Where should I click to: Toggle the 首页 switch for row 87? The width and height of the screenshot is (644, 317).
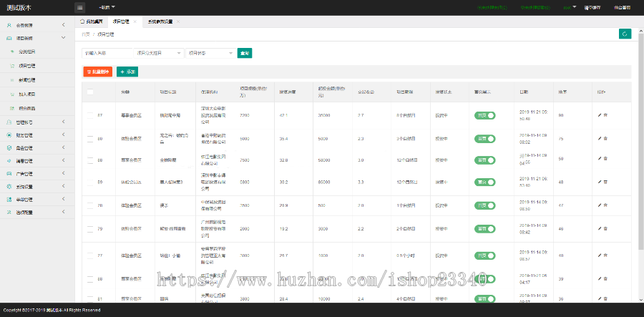[484, 115]
